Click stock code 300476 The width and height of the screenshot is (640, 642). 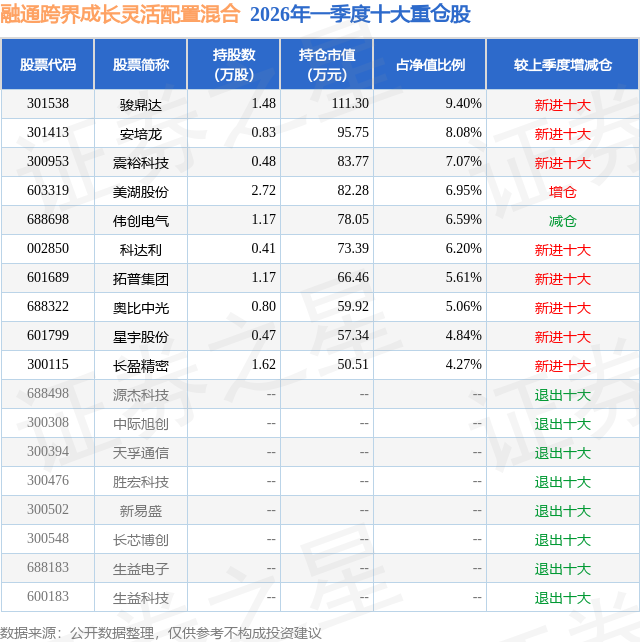pyautogui.click(x=48, y=482)
